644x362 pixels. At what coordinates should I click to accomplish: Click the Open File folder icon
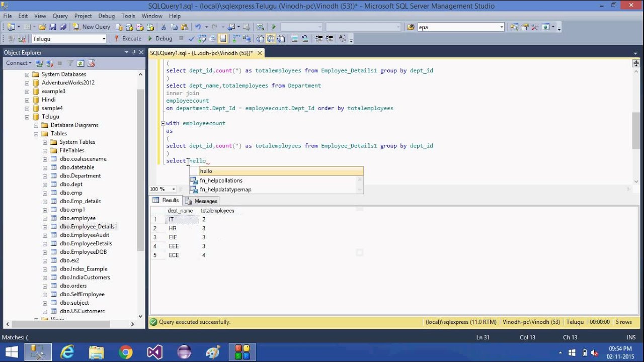click(x=42, y=27)
